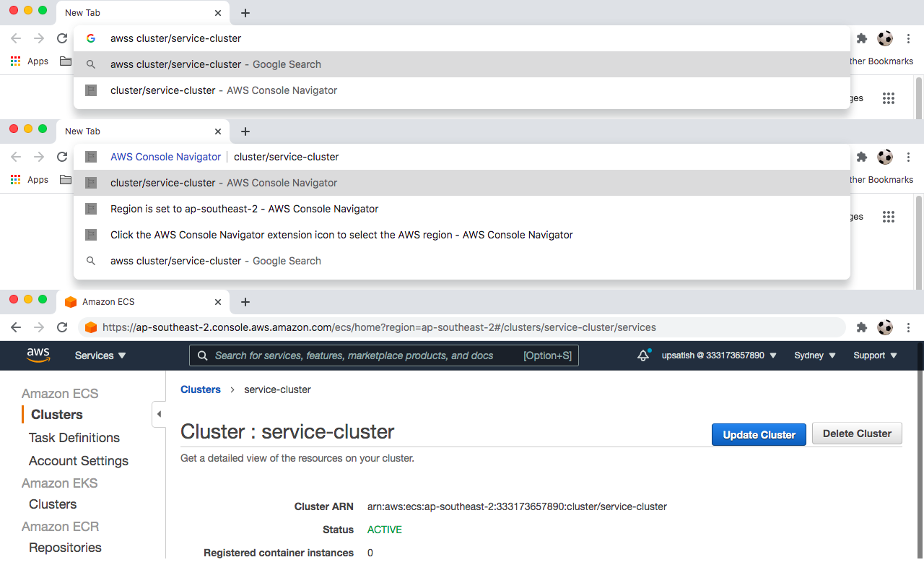Focus the AWS services search field

click(x=383, y=355)
